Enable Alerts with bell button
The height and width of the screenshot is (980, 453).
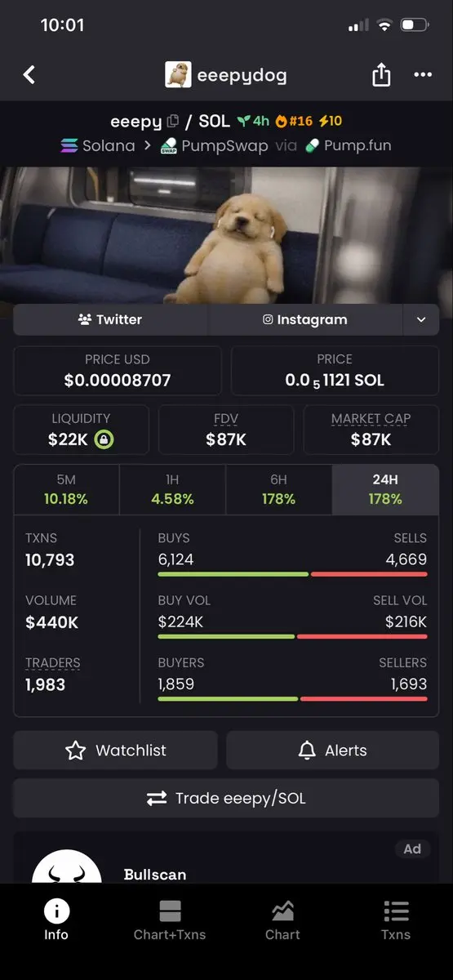coord(332,751)
